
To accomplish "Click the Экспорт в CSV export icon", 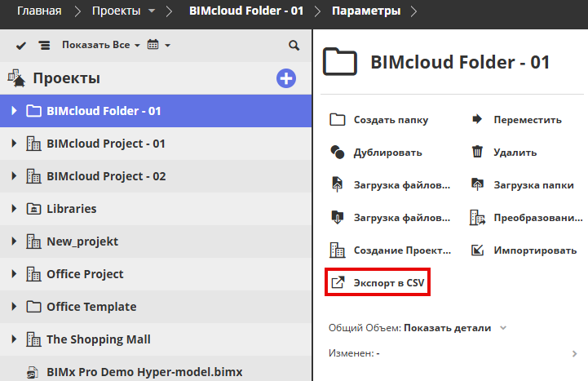I will pyautogui.click(x=338, y=282).
